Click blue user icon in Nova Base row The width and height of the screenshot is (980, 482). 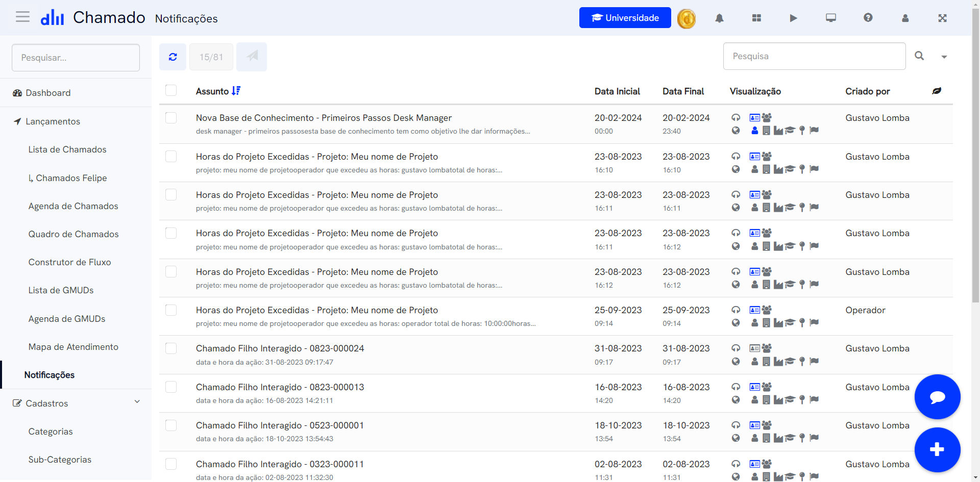pyautogui.click(x=754, y=131)
